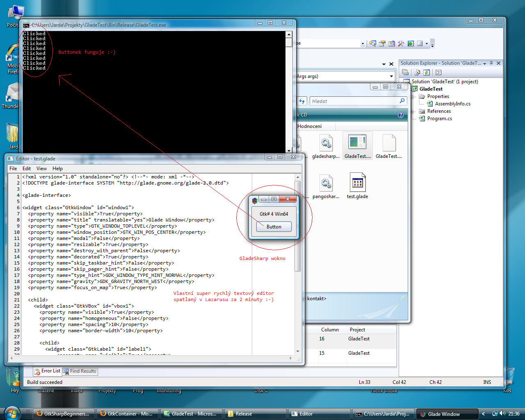Click refresh arrows button beside Hledat field
Viewport: 525px width, 420px height.
(302, 101)
